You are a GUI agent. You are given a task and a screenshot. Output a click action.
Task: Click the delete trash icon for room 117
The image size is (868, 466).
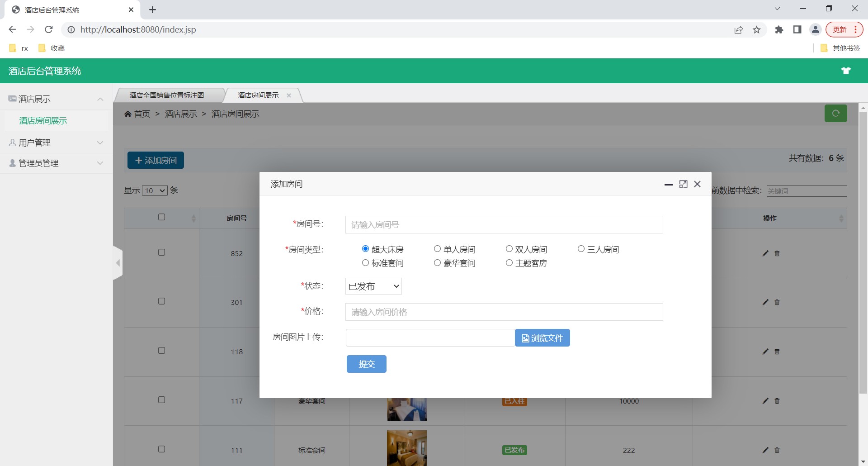(x=777, y=401)
